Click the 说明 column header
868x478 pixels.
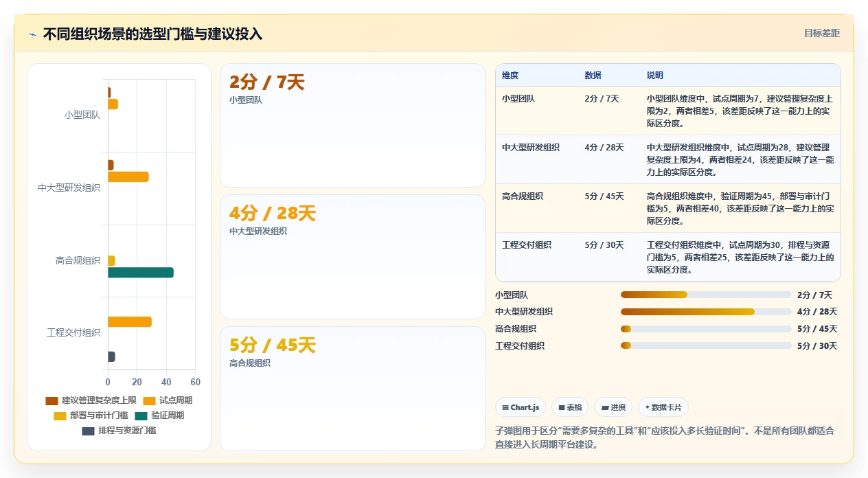[655, 75]
